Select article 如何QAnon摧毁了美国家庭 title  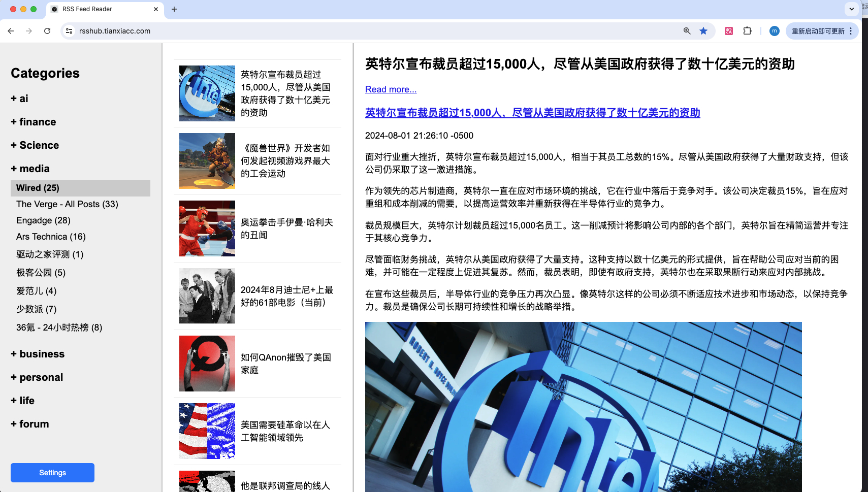pos(286,364)
